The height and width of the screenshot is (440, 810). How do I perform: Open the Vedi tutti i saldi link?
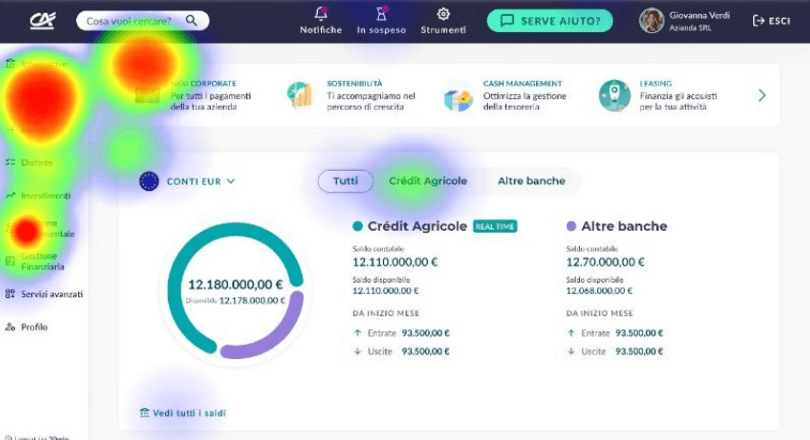[182, 413]
